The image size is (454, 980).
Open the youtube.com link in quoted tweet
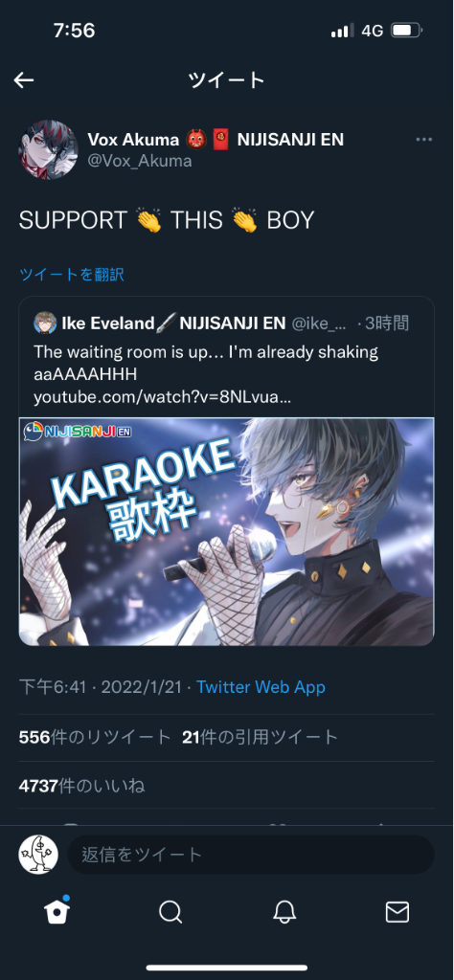pyautogui.click(x=162, y=397)
